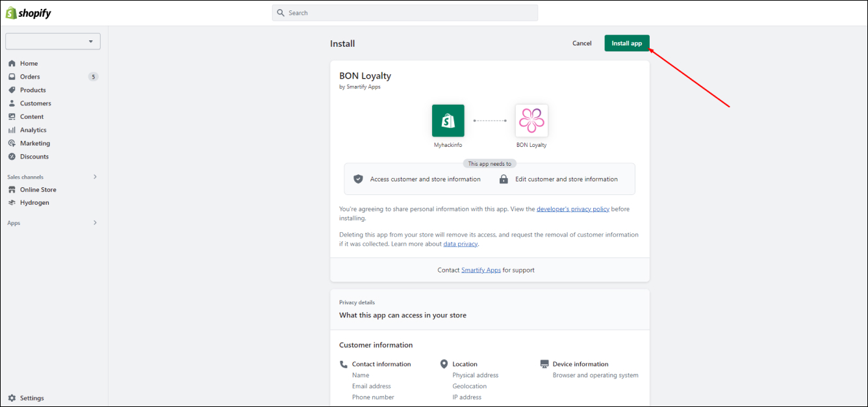Click the Shopify logo
Screen dimensions: 868x407
coord(29,13)
